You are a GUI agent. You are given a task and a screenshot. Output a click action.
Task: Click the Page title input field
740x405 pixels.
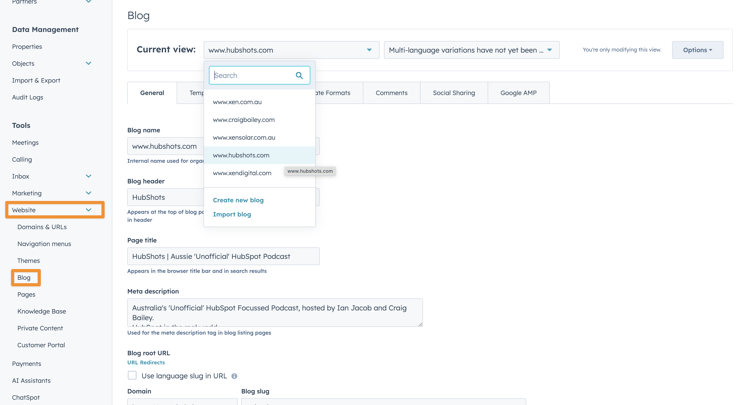pyautogui.click(x=223, y=256)
